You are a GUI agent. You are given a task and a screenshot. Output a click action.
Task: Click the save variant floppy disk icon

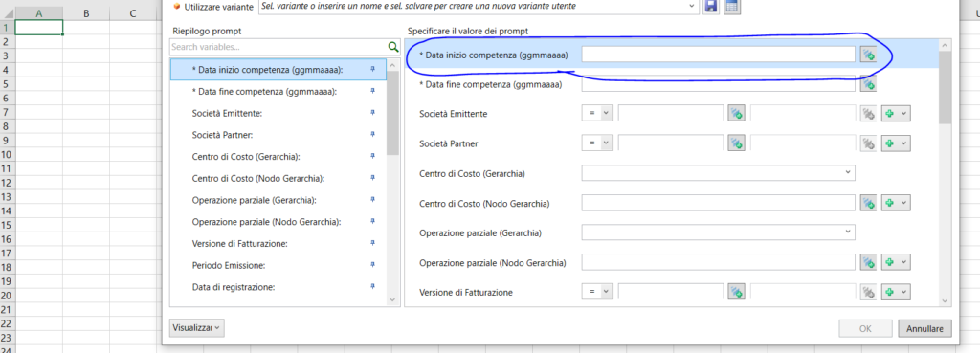711,7
